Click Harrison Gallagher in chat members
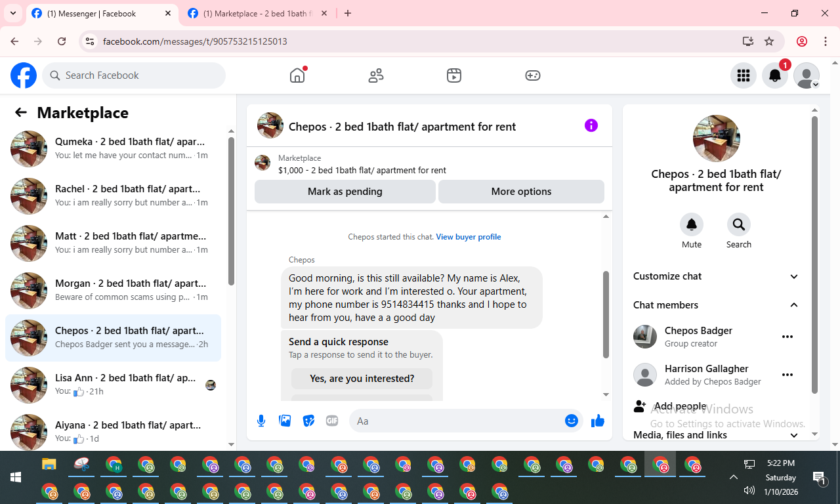 [707, 369]
